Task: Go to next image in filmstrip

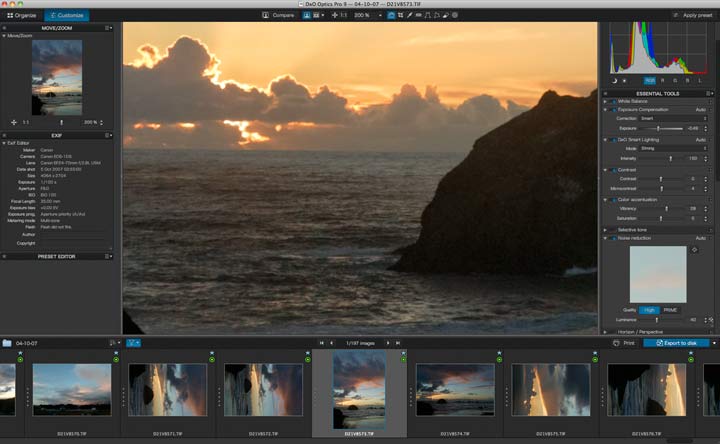Action: pyautogui.click(x=388, y=343)
